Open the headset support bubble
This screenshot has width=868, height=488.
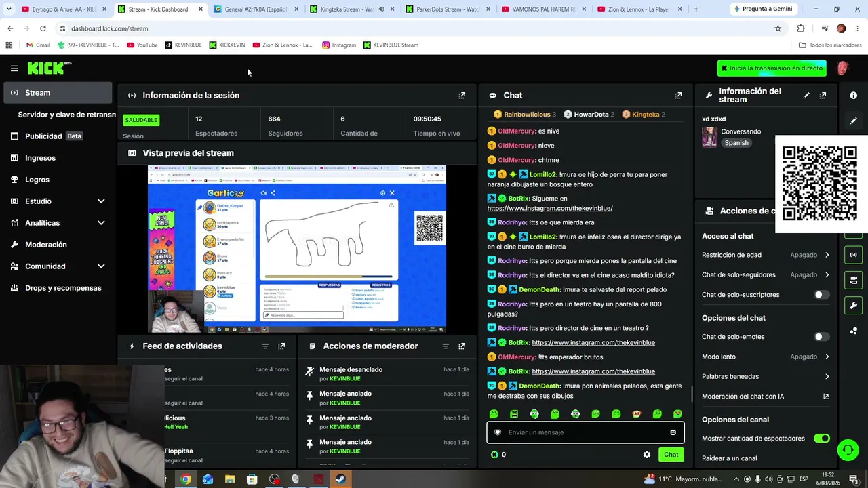tap(847, 449)
